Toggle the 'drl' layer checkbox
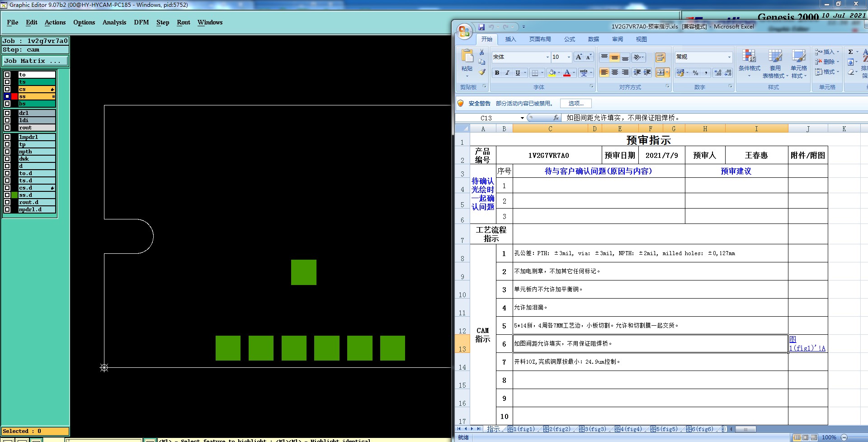Viewport: 868px width, 442px height. click(x=7, y=113)
